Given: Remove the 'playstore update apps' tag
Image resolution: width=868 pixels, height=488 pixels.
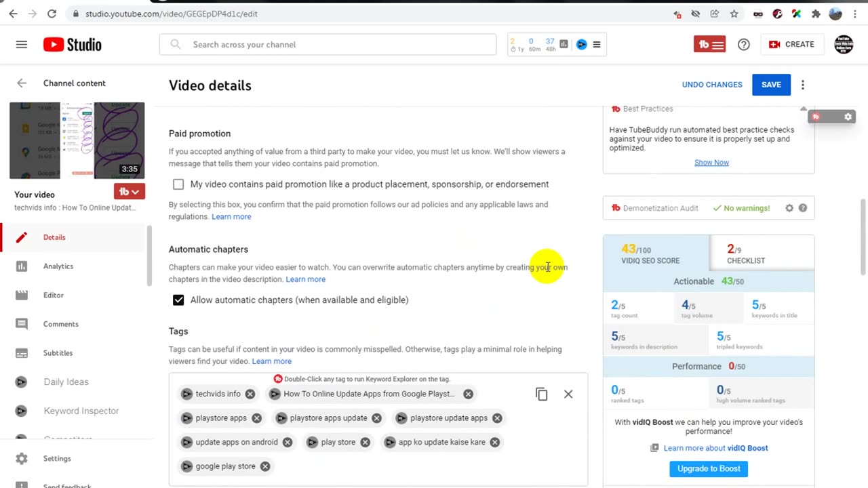Looking at the screenshot, I should (x=497, y=418).
